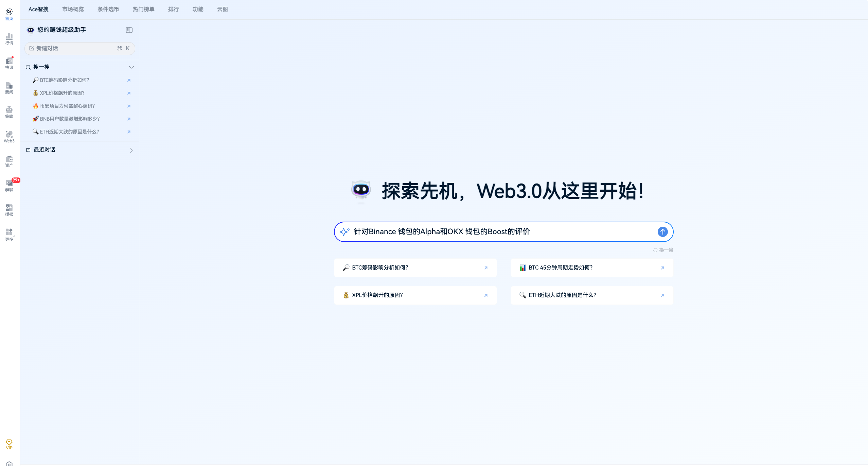Expand the 最近对话 section arrow
Viewport: 868px width, 466px height.
click(131, 150)
